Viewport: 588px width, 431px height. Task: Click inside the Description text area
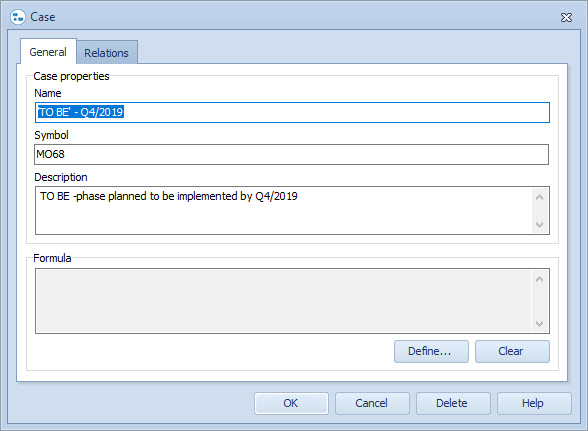(x=284, y=210)
